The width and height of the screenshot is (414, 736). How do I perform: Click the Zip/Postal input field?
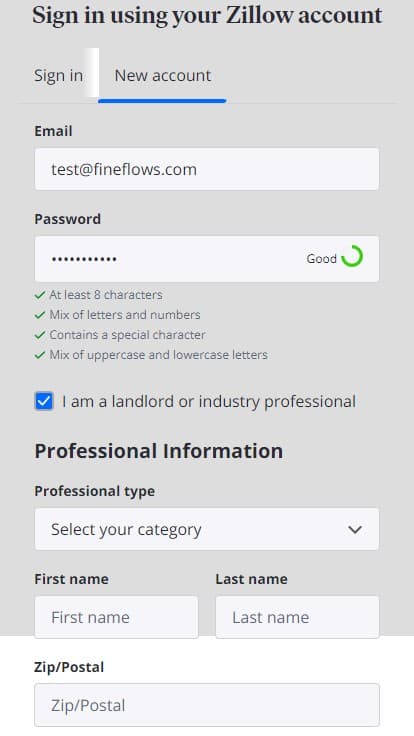pyautogui.click(x=207, y=705)
